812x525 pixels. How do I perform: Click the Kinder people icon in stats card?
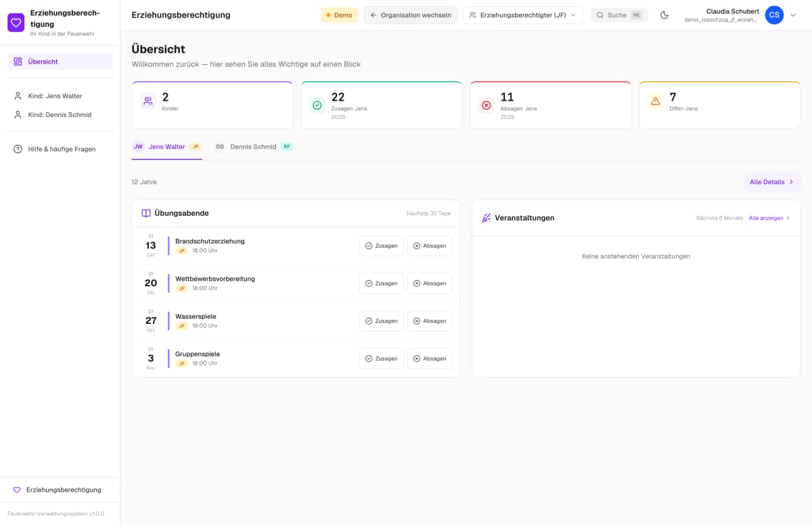tap(148, 101)
